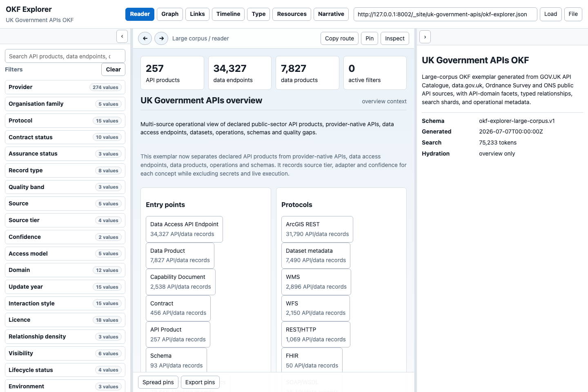This screenshot has width=588, height=392.
Task: Expand the Visibility filter
Action: click(65, 353)
